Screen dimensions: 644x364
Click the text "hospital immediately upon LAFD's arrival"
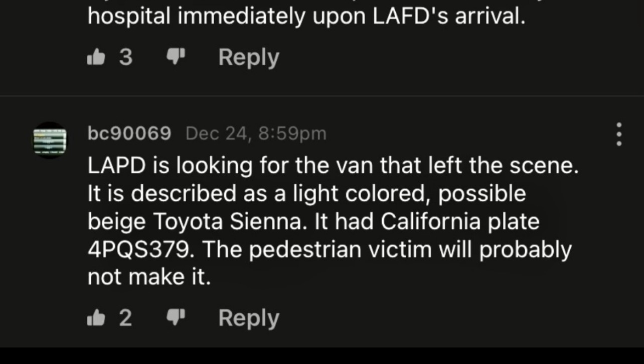point(306,17)
